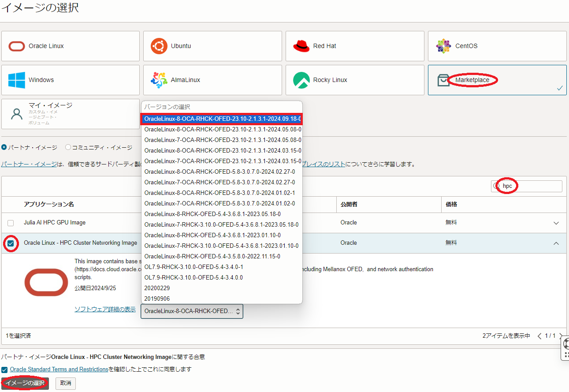Select the AlmaLinux image tile

tap(212, 80)
